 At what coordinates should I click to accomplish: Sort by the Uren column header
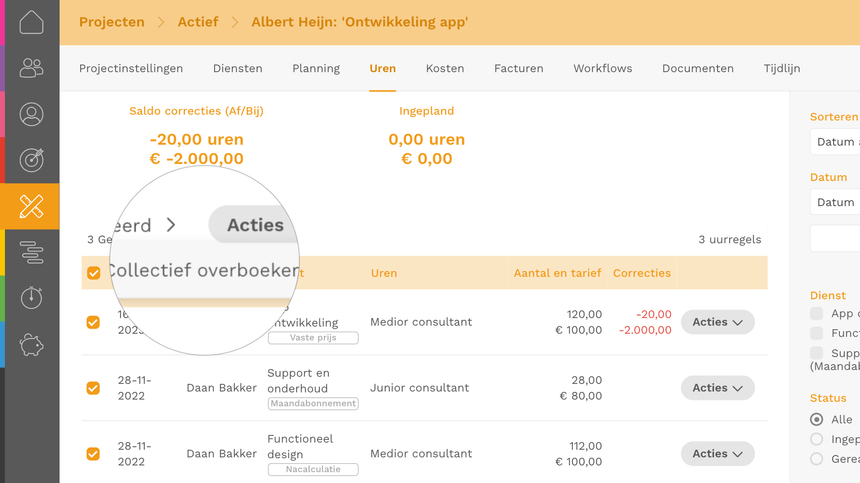pos(383,273)
